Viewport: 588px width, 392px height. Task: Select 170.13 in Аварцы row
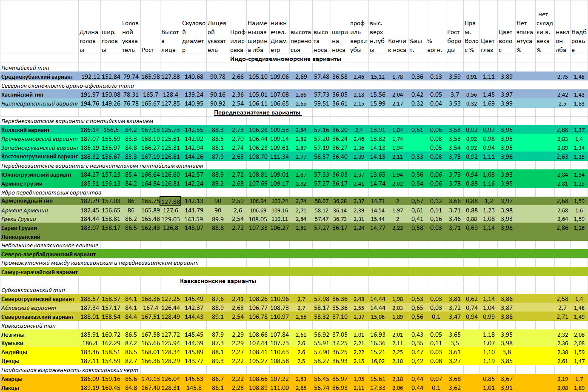pyautogui.click(x=151, y=379)
